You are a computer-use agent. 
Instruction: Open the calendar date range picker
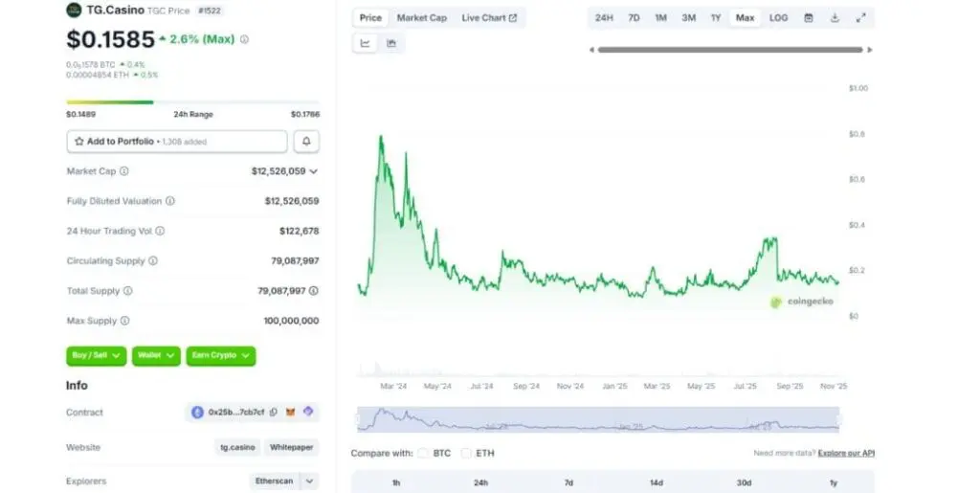[809, 18]
